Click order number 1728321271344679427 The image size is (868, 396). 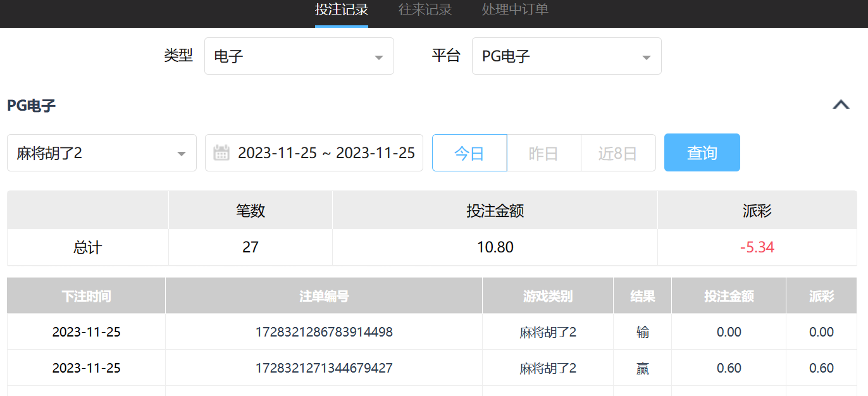(324, 368)
